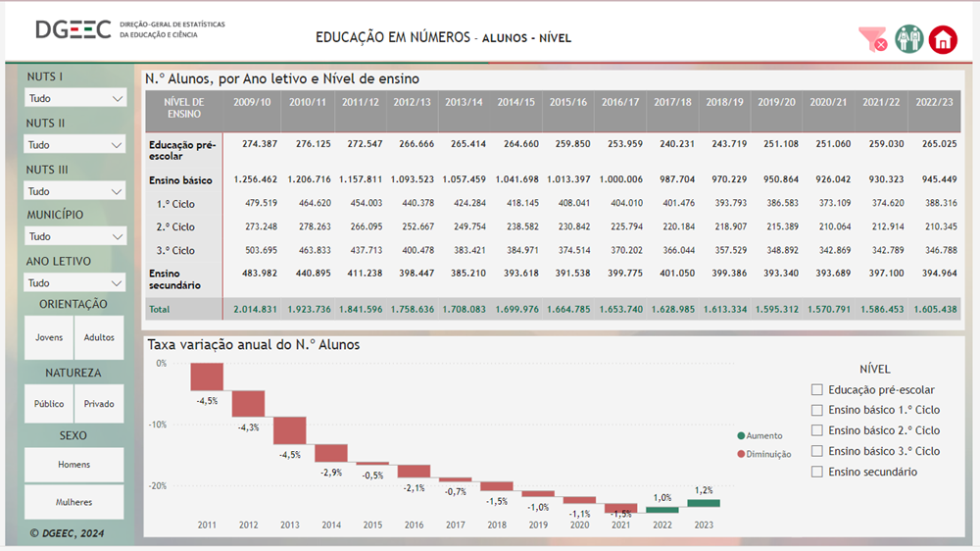Choose the Público nature filter
The height and width of the screenshot is (551, 980).
pyautogui.click(x=49, y=403)
